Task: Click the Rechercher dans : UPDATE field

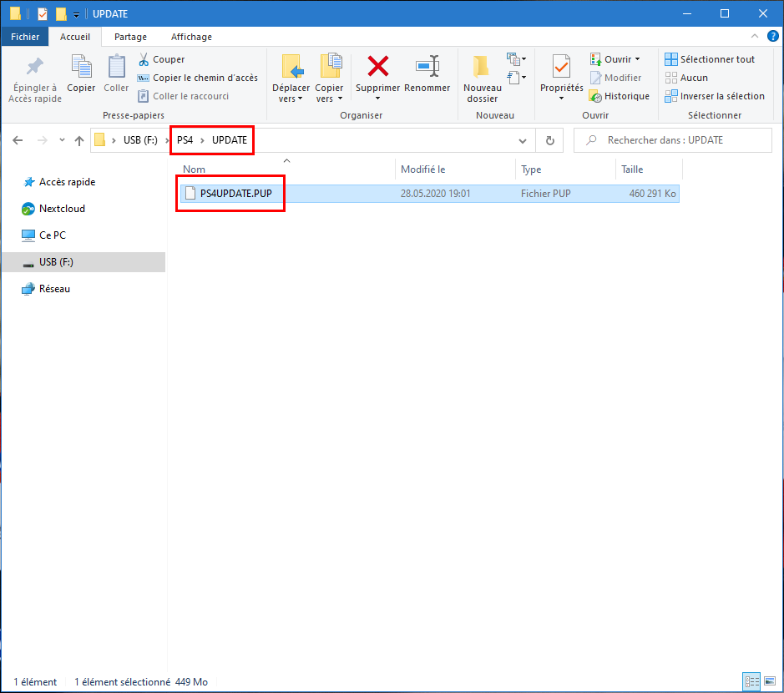Action: point(673,140)
